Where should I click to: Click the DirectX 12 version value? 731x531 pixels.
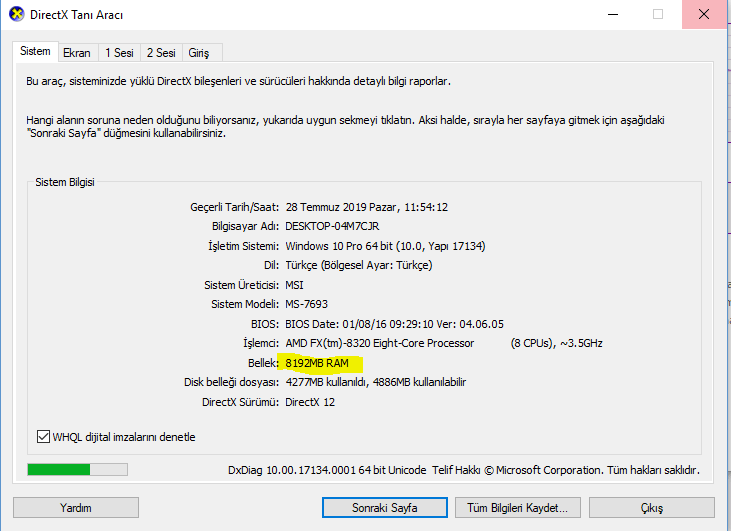310,402
